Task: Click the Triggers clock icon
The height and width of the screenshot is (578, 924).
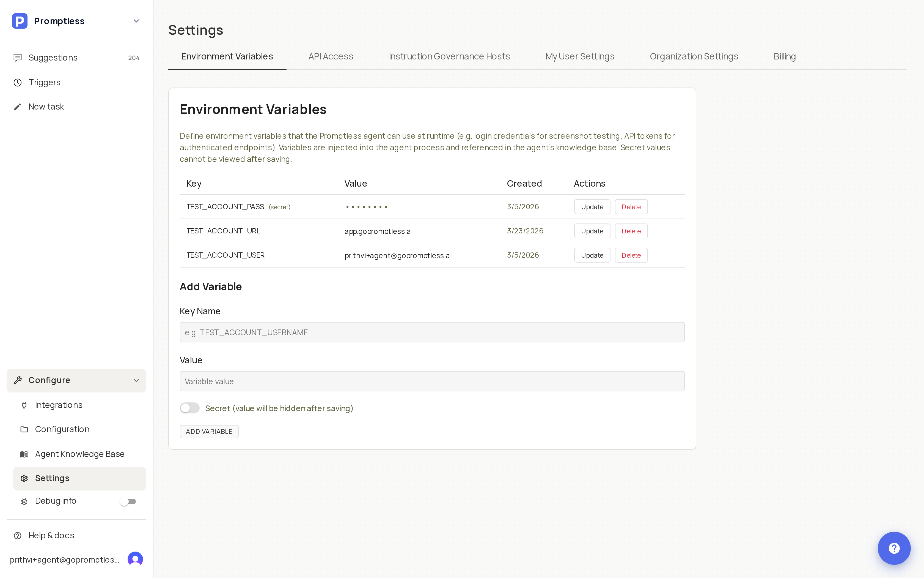Action: click(x=18, y=83)
